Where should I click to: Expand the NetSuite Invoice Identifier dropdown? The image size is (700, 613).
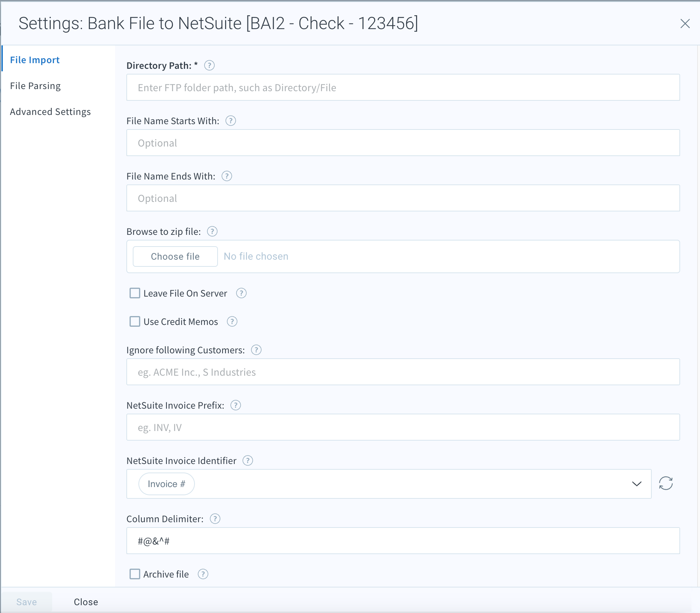tap(636, 484)
